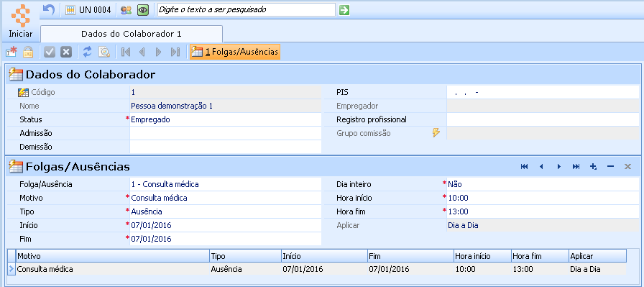Click the Motivo column header

tap(113, 256)
